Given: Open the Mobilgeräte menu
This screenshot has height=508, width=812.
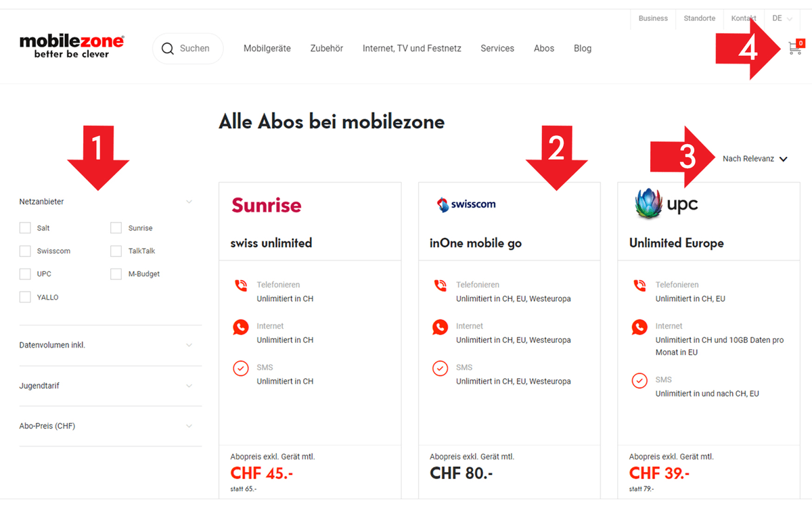Looking at the screenshot, I should pyautogui.click(x=267, y=48).
